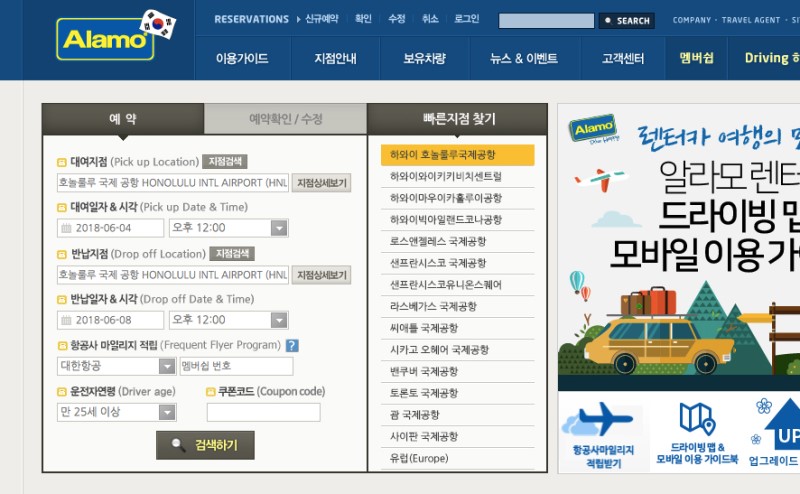
Task: Click the 2018-06-04 pick up date field
Action: [x=111, y=228]
